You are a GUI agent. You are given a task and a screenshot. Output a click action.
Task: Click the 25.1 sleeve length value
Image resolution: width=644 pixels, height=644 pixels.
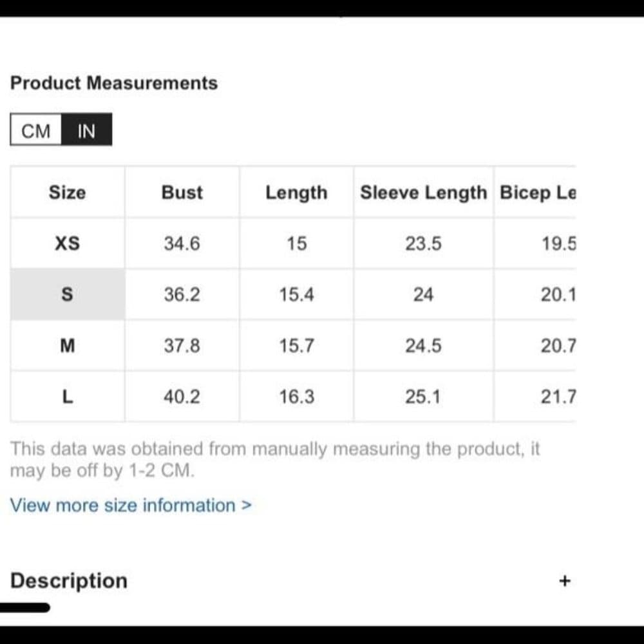coord(422,397)
